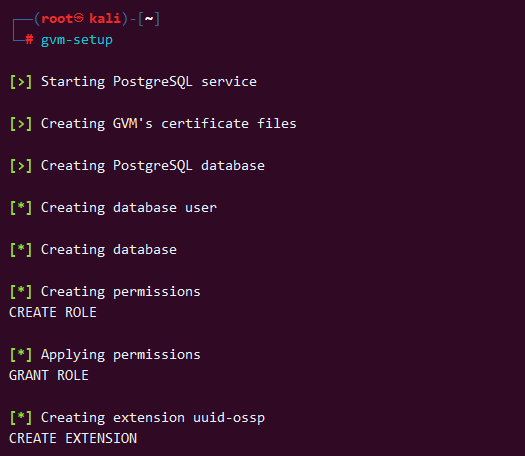Click the [>] marker before Creating PostgreSQL database

click(21, 166)
